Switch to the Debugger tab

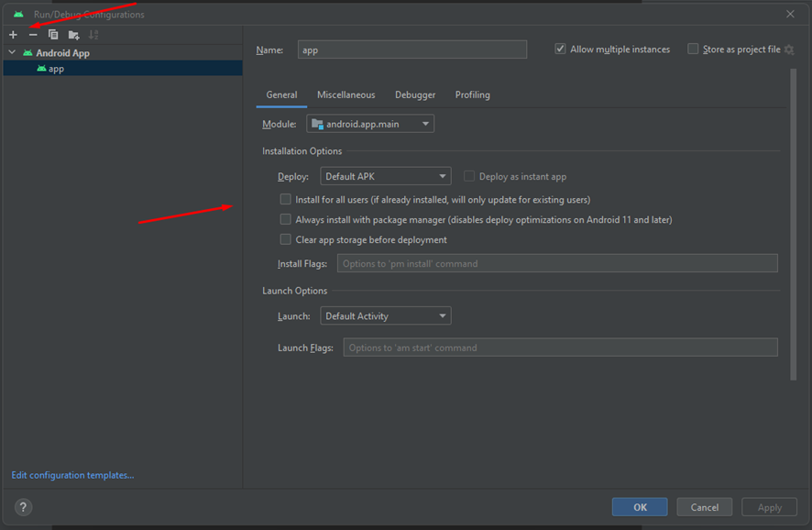415,94
